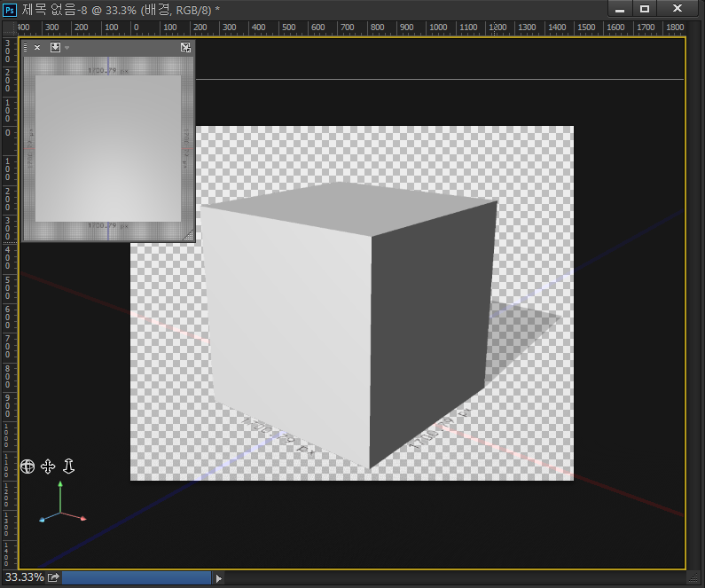Click the blue status bar progress area
705x588 pixels.
[x=137, y=577]
